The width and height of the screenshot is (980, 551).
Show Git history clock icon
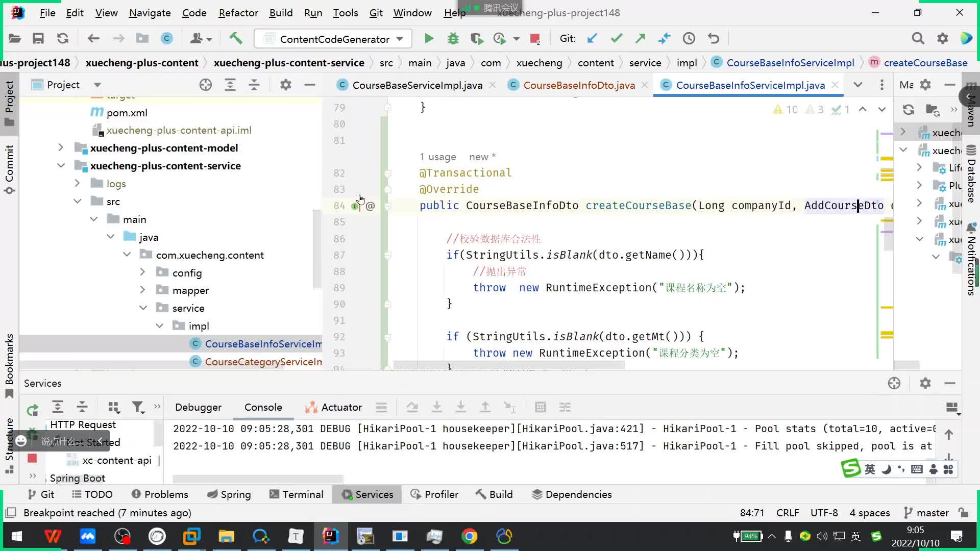(x=689, y=39)
